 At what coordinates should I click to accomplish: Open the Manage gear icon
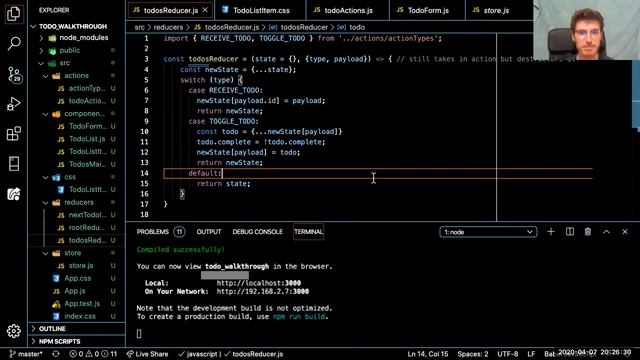(13, 331)
